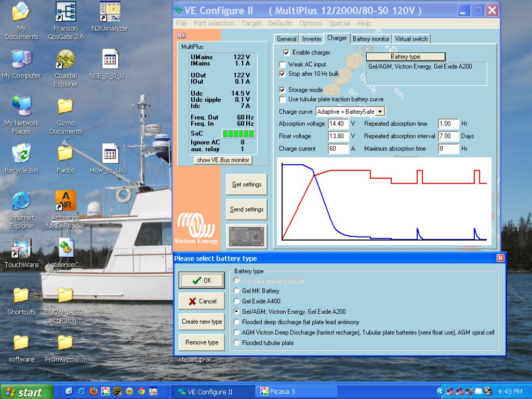
Task: Open Charge curve dropdown
Action: [381, 112]
